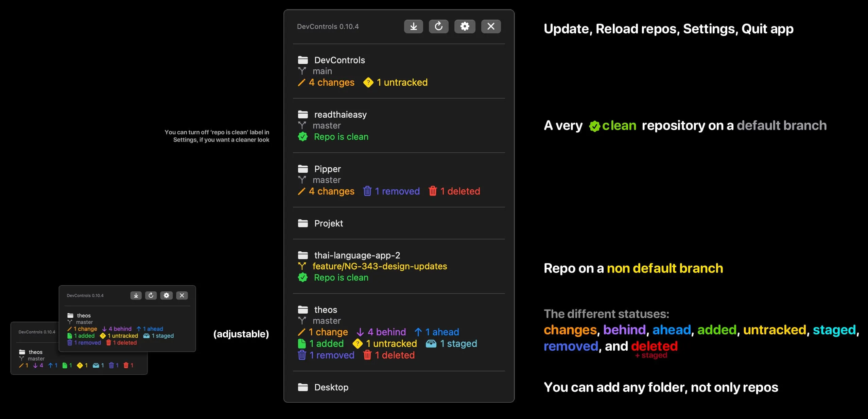Click the folder icon beside DevControls repo
This screenshot has height=419, width=868.
(x=303, y=60)
